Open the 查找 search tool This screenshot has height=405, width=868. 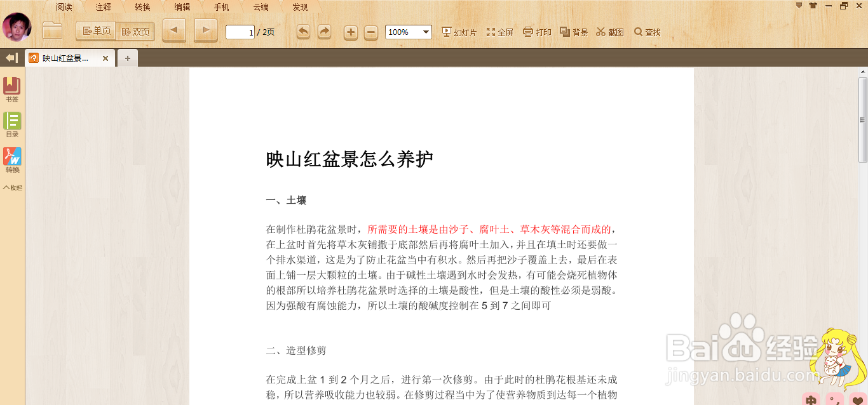(648, 32)
